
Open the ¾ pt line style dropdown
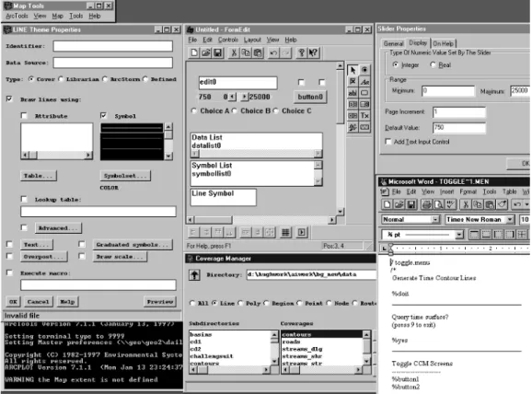pyautogui.click(x=459, y=234)
